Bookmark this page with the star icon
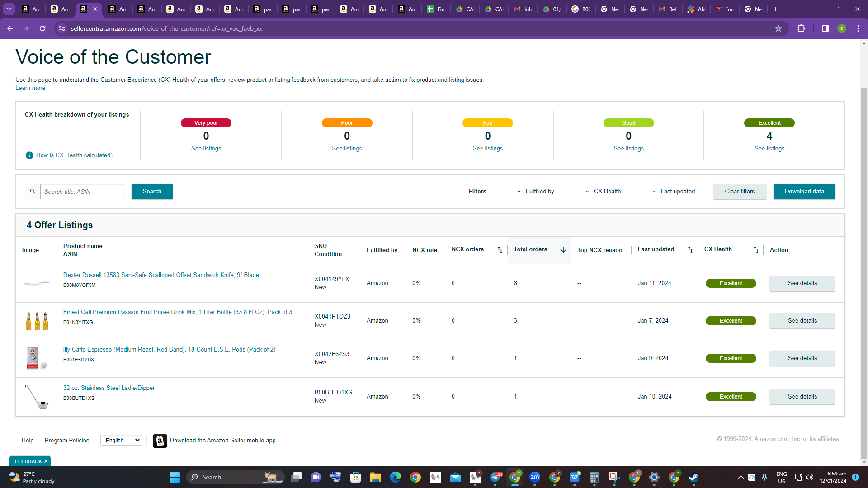The height and width of the screenshot is (488, 868). [778, 28]
